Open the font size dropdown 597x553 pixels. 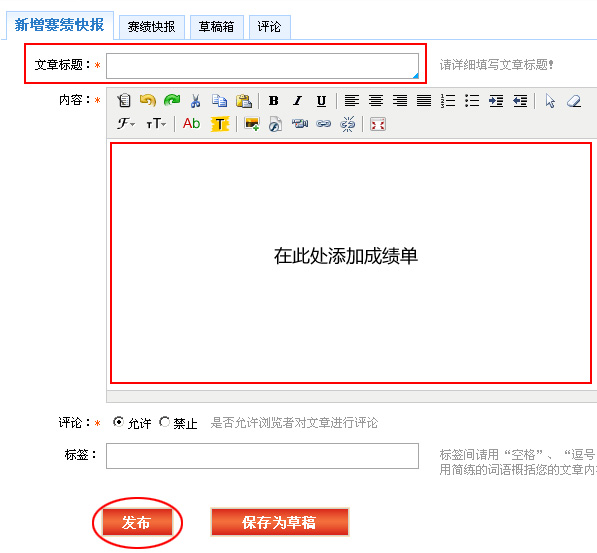pos(156,124)
